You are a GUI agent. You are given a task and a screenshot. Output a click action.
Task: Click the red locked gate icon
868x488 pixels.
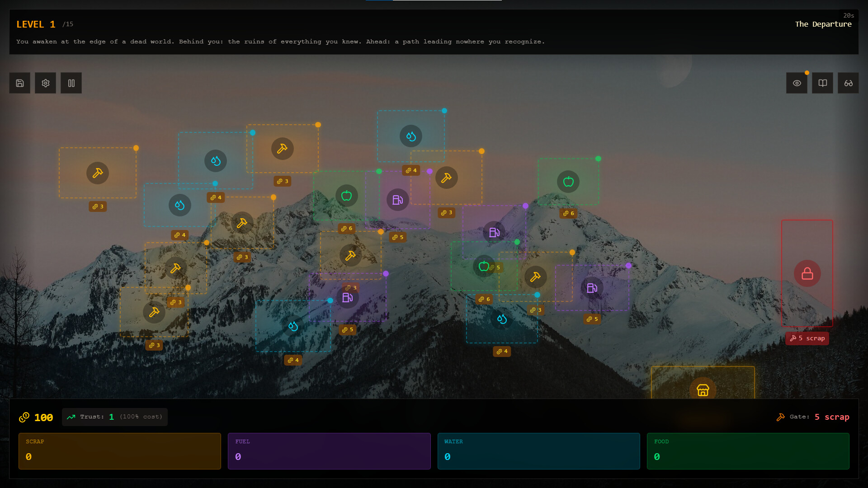tap(807, 273)
